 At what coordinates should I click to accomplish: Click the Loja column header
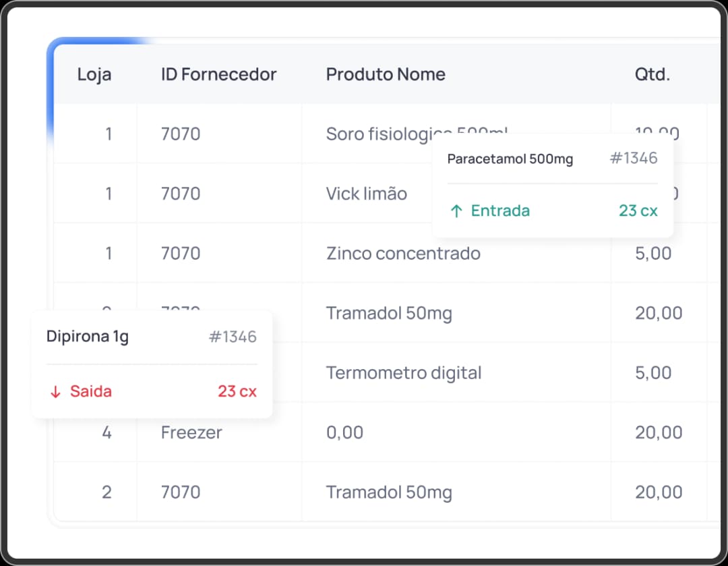94,74
